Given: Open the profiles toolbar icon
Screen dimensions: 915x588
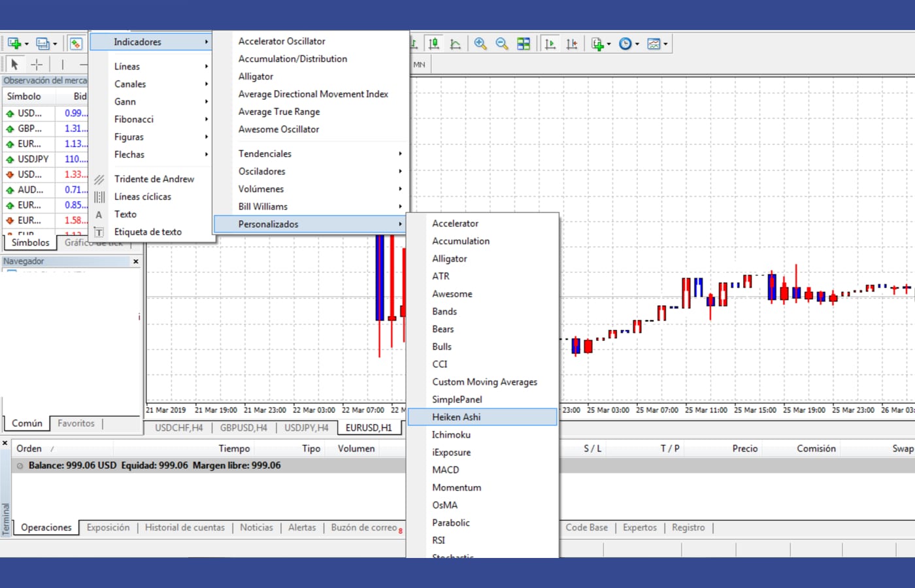Looking at the screenshot, I should click(x=42, y=44).
